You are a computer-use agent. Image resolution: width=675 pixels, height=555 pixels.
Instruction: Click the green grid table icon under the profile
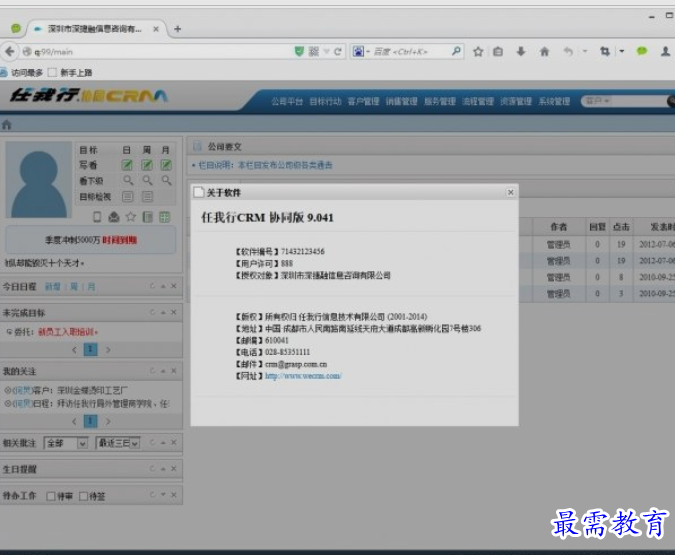(165, 217)
